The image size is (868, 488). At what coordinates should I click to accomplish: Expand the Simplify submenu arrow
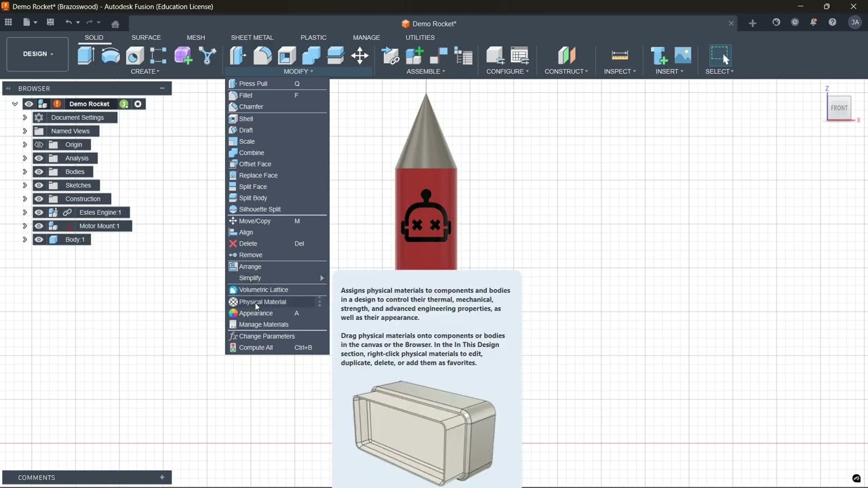321,278
